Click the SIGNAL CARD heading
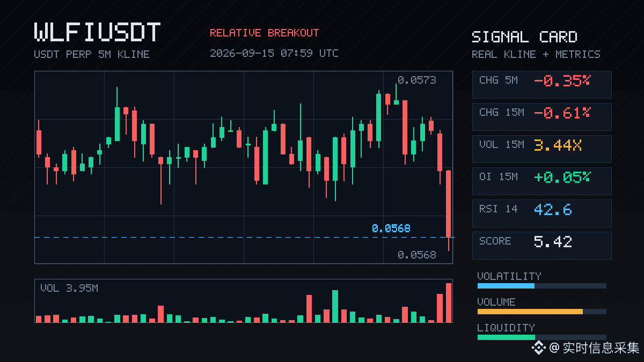The width and height of the screenshot is (644, 362). 524,37
